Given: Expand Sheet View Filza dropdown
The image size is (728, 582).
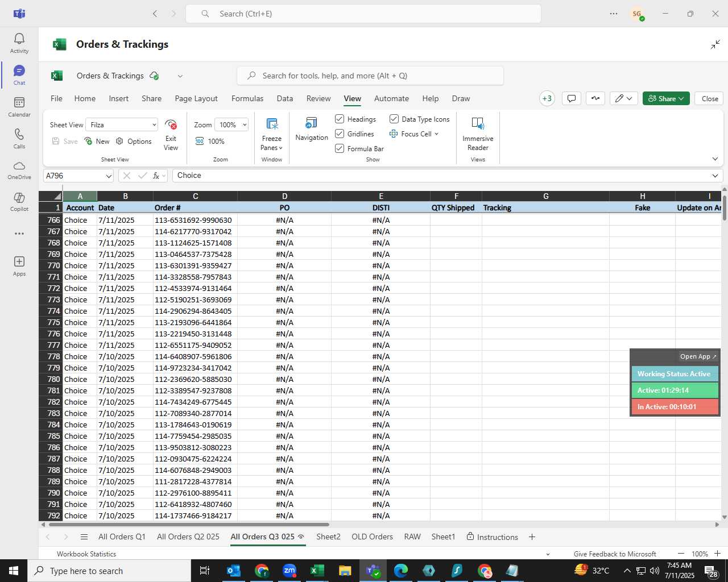Looking at the screenshot, I should 154,124.
